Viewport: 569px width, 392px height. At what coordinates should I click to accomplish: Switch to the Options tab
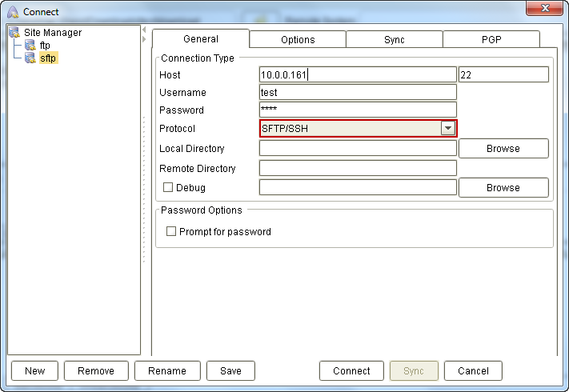[298, 40]
